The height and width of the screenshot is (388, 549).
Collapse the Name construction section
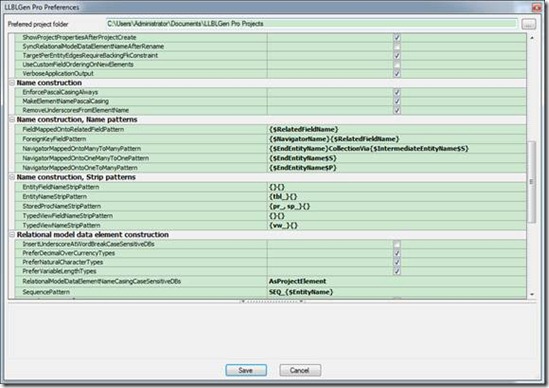(x=12, y=83)
